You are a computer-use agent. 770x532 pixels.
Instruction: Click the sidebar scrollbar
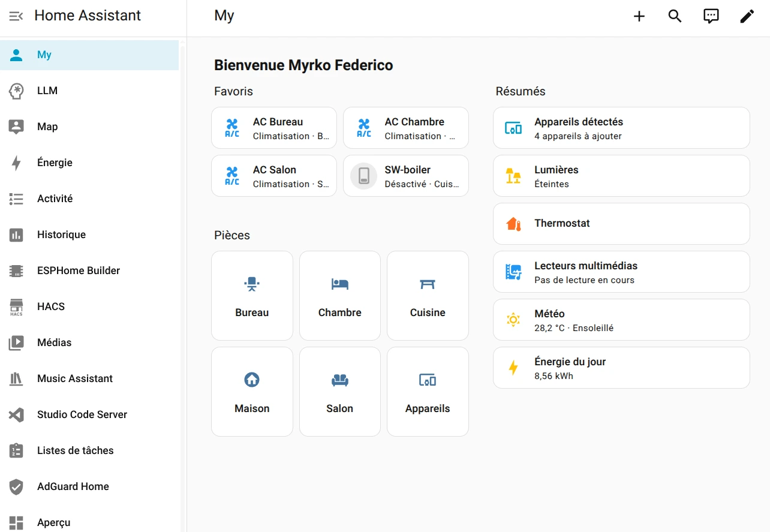tap(183, 240)
